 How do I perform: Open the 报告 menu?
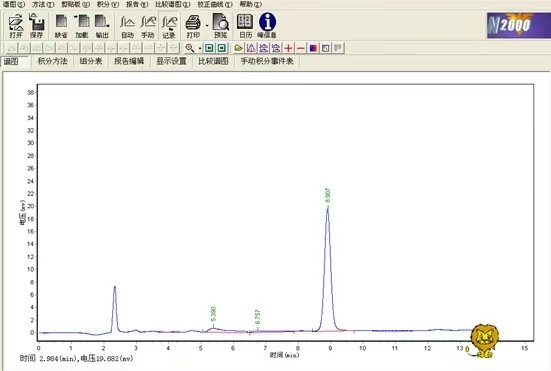point(137,5)
